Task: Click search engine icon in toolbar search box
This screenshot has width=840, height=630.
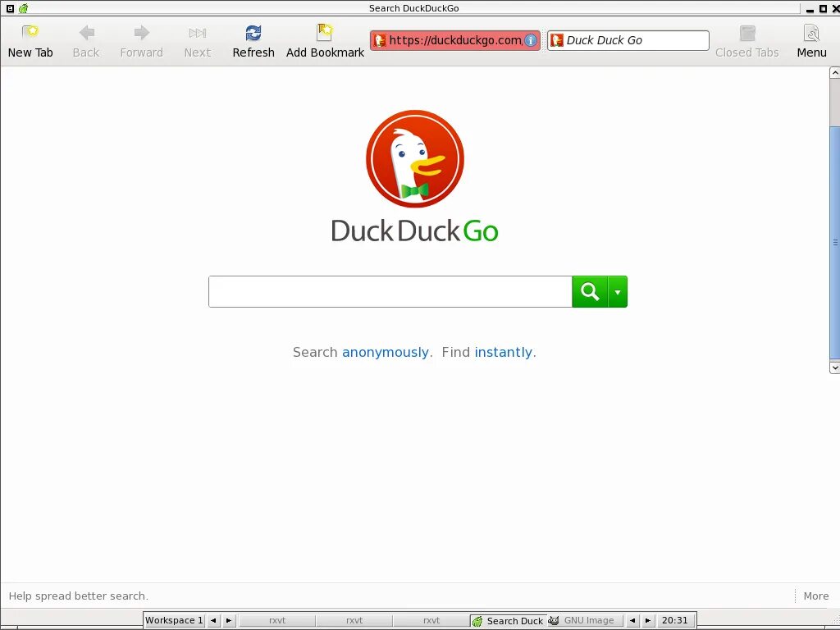Action: [x=557, y=40]
